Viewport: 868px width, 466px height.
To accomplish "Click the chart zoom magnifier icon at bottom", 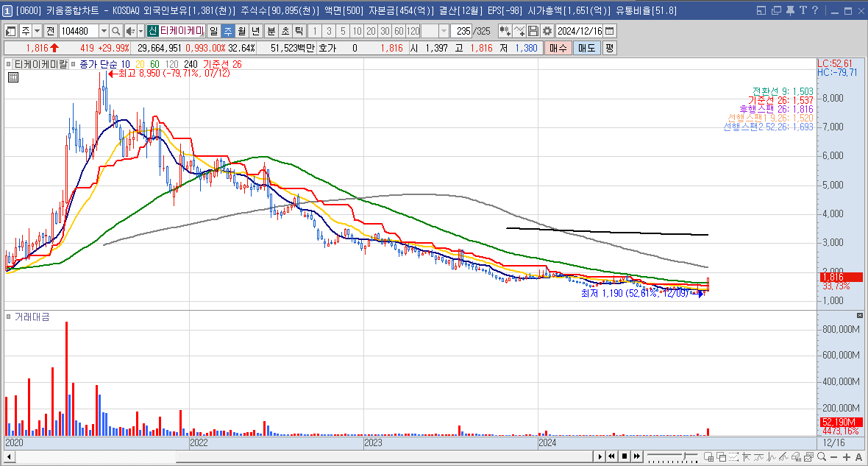I will pyautogui.click(x=822, y=456).
